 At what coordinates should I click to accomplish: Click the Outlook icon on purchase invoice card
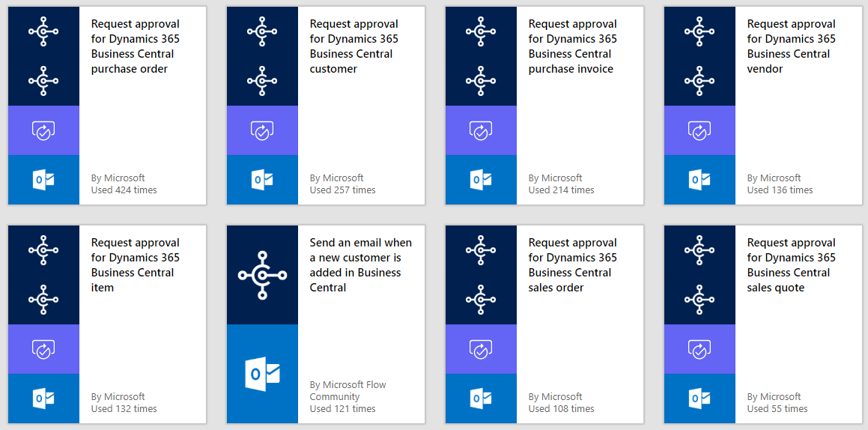481,180
